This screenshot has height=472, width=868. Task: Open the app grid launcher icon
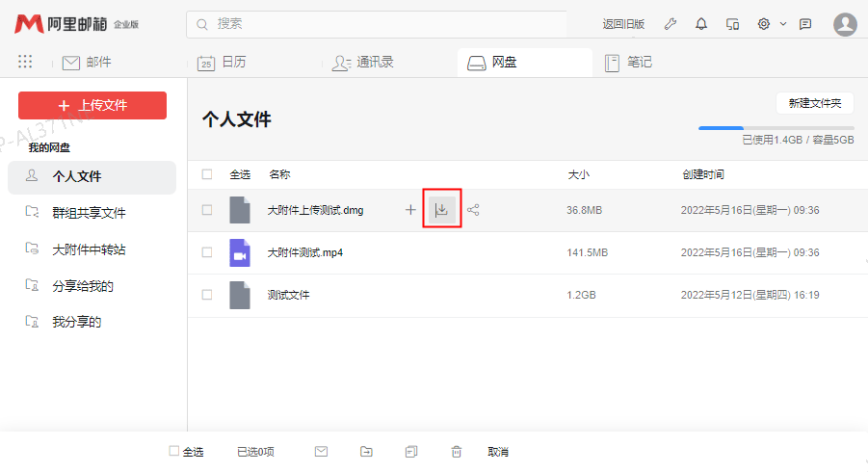(x=25, y=62)
